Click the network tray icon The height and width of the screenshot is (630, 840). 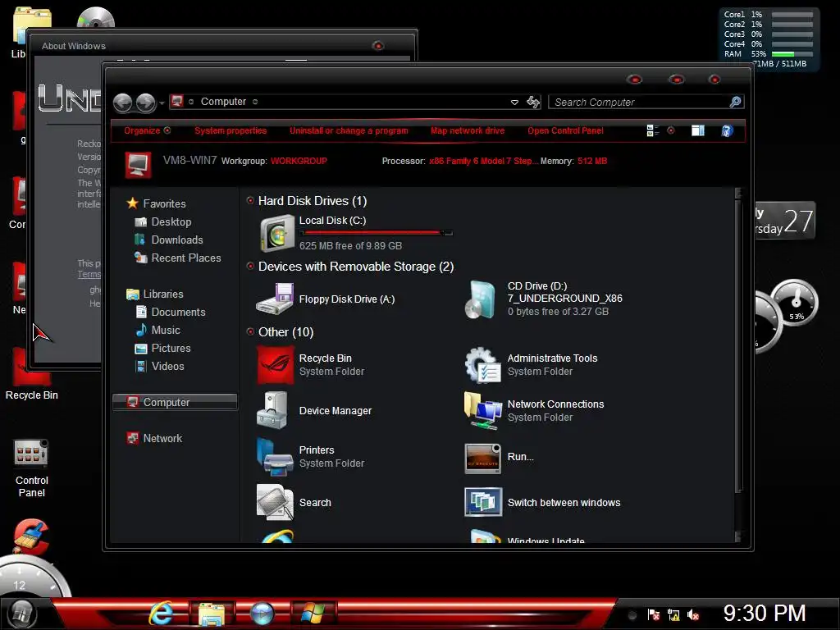(x=673, y=615)
